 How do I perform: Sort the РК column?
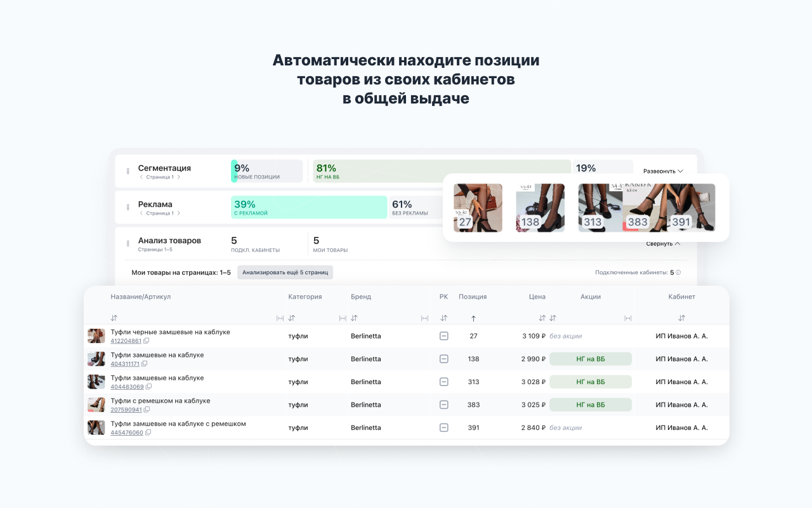pos(443,317)
